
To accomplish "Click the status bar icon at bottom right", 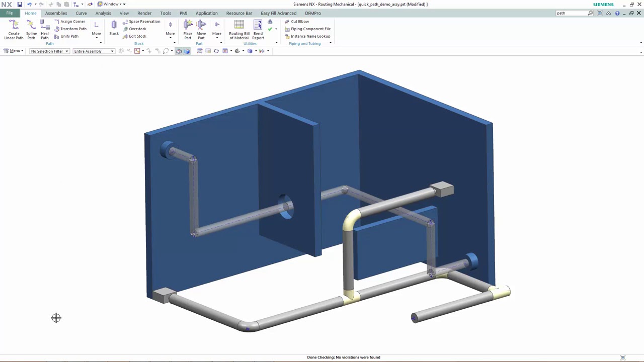I will [x=623, y=357].
